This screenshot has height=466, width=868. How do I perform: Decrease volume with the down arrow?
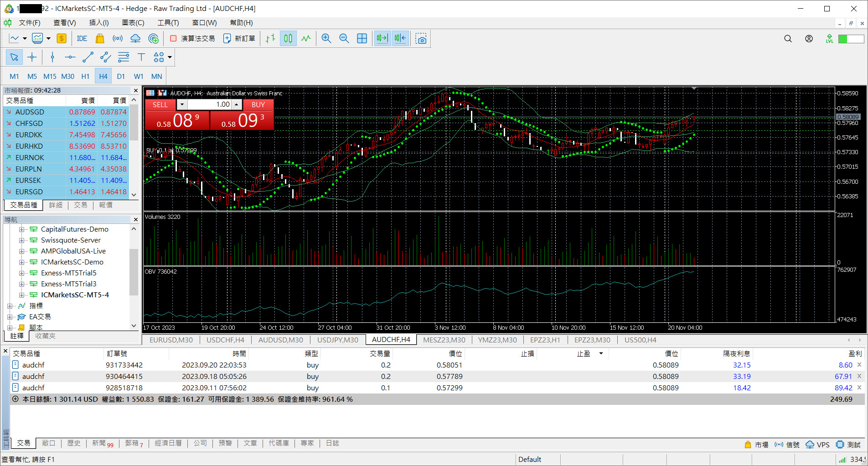tap(182, 104)
